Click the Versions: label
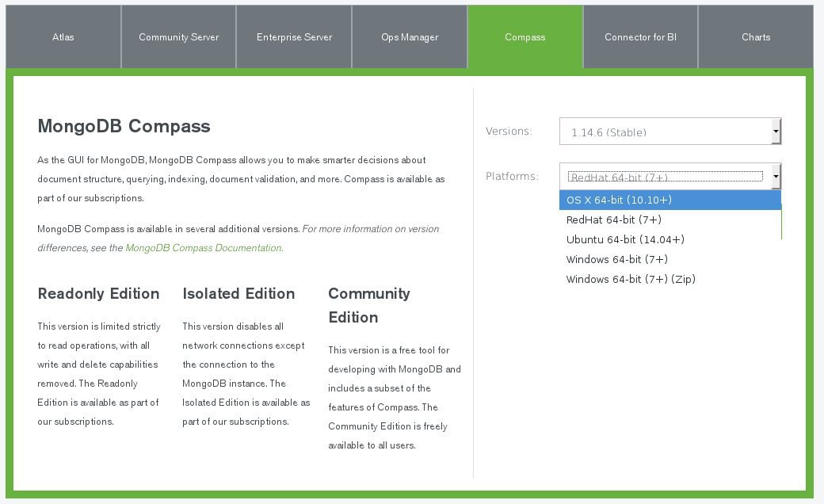Screen dimensions: 824x504 (x=509, y=131)
